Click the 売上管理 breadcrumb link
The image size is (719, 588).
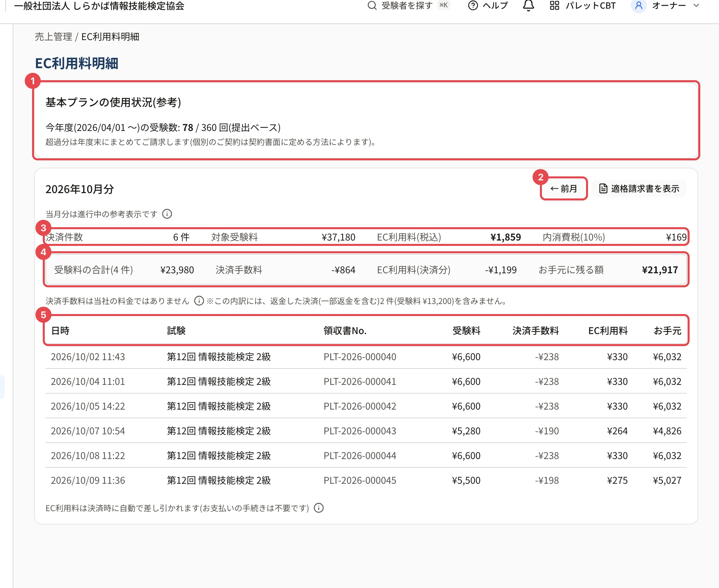(53, 36)
